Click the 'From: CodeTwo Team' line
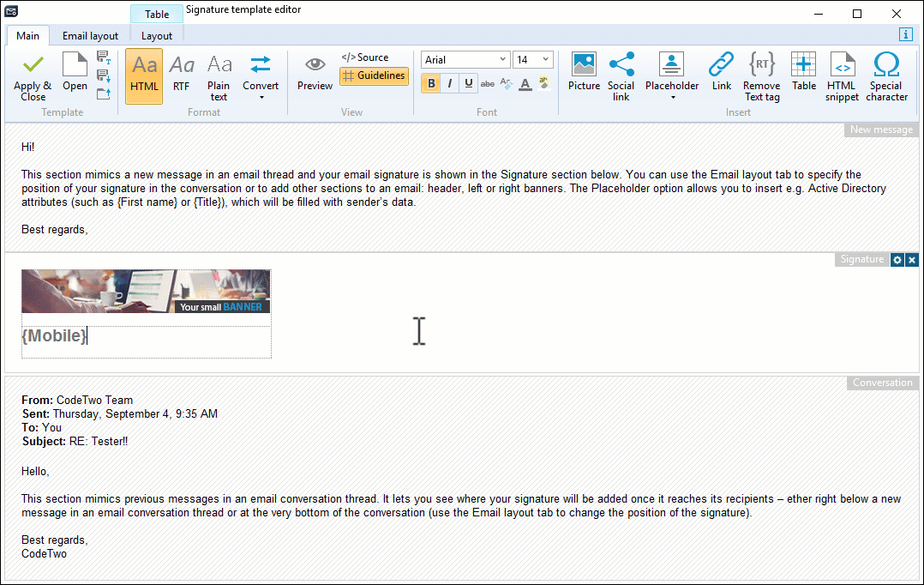This screenshot has height=585, width=924. [x=77, y=400]
